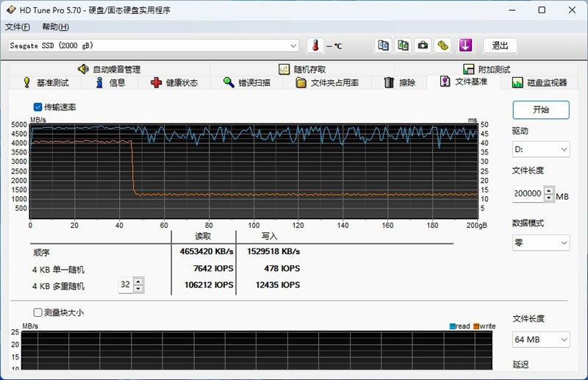Click the thermometer temperature icon
Screen dimensions: 588x380
tap(315, 46)
